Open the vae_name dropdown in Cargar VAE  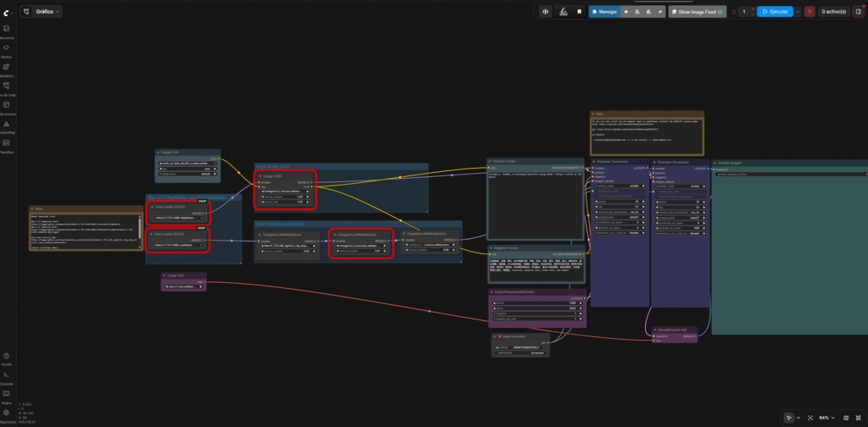click(x=183, y=286)
